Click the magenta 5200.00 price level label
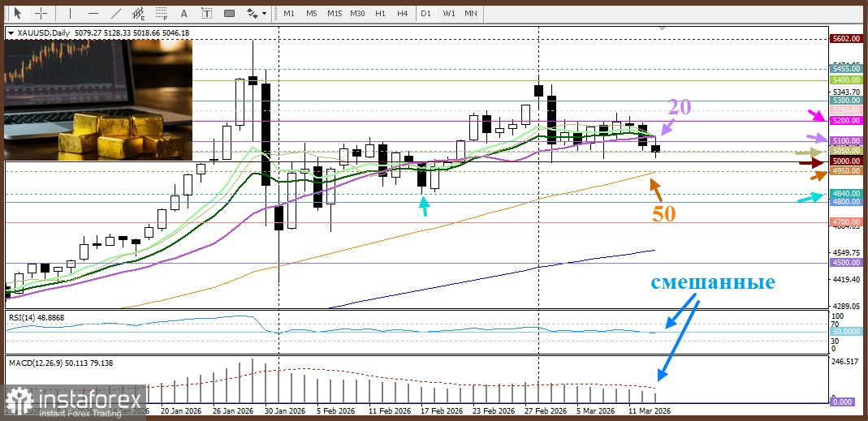 click(845, 120)
